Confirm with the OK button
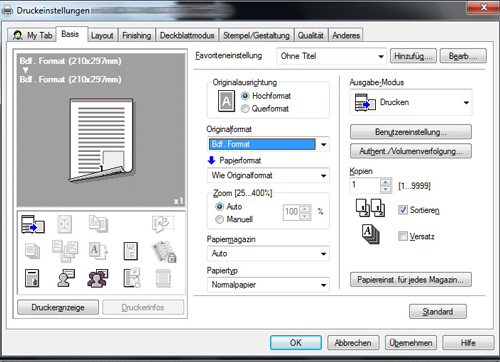500x362 pixels. [296, 343]
